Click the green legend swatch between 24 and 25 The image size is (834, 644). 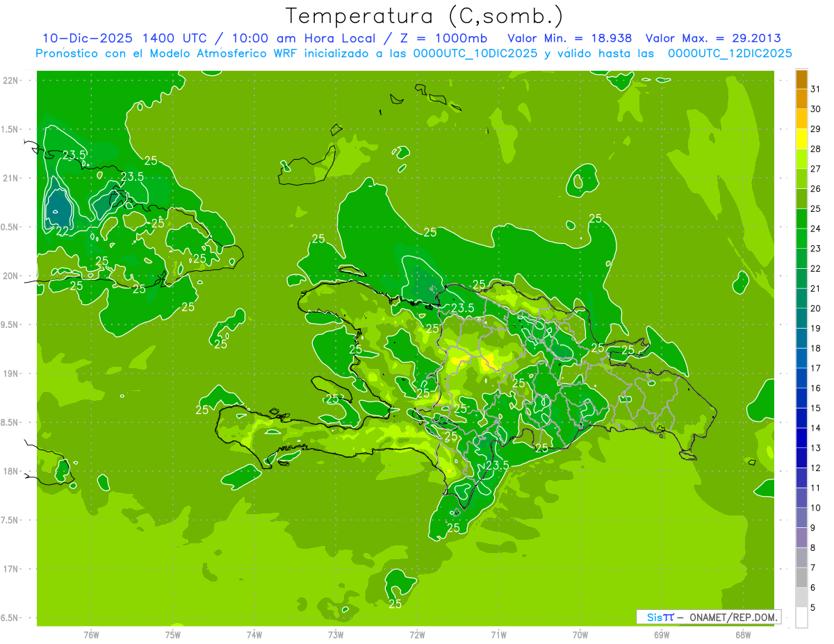point(801,219)
